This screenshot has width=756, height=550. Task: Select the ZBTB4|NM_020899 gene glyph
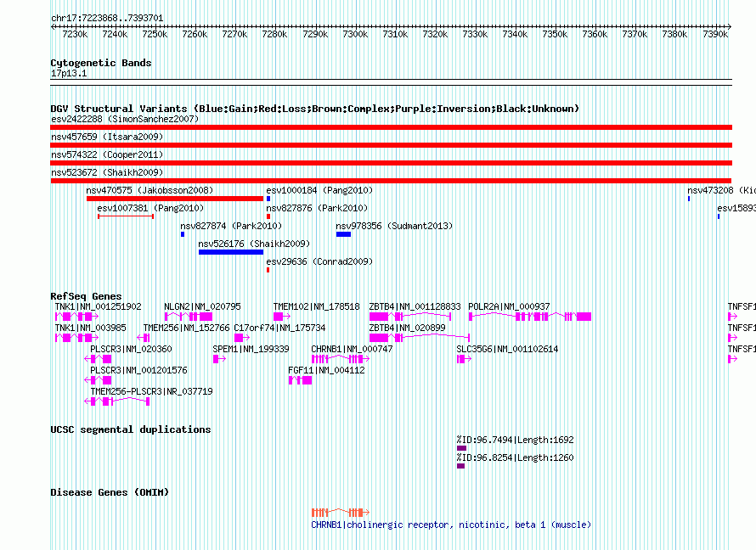point(420,338)
